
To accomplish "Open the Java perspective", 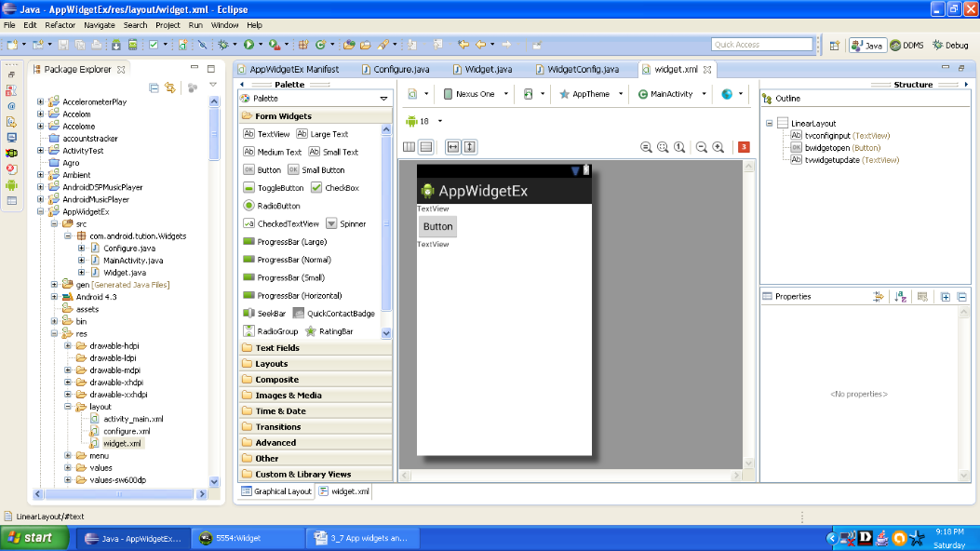I will click(x=867, y=45).
